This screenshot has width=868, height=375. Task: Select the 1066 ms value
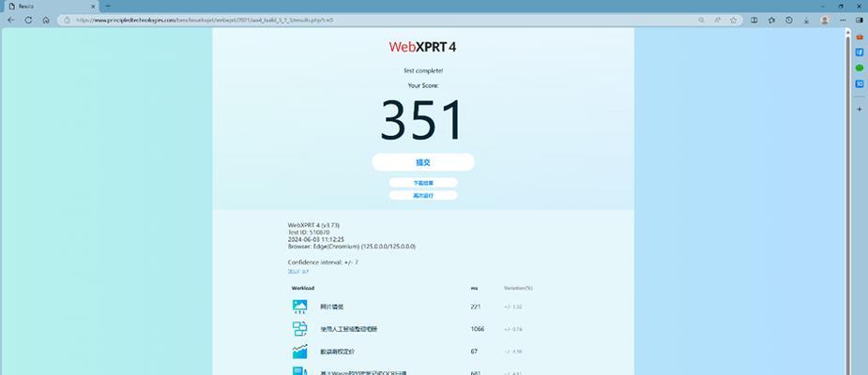point(478,328)
